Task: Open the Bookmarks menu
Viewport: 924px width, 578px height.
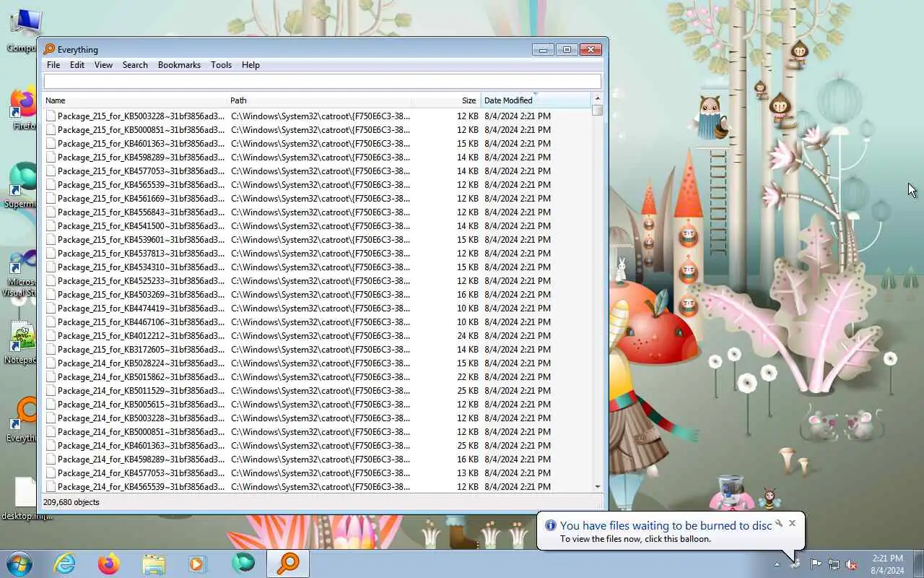Action: 179,65
